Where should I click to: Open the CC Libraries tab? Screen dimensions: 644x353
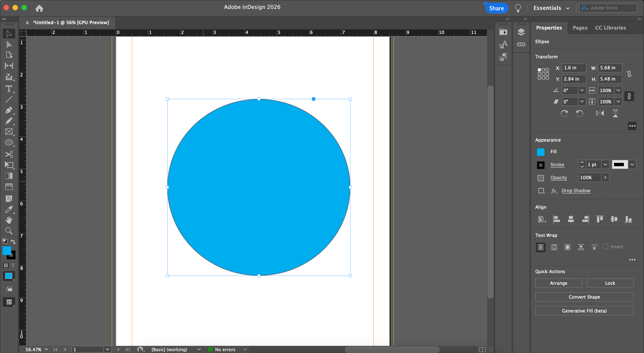tap(610, 28)
